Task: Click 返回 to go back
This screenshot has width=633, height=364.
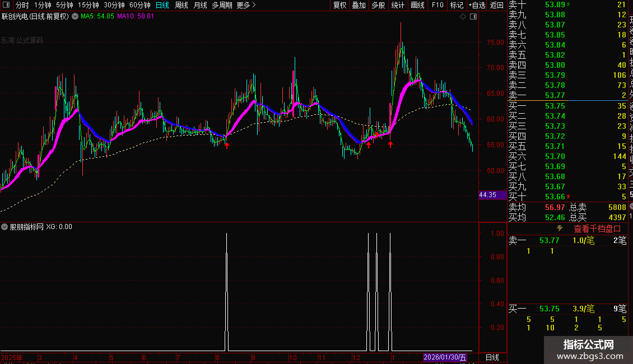Action: [496, 5]
